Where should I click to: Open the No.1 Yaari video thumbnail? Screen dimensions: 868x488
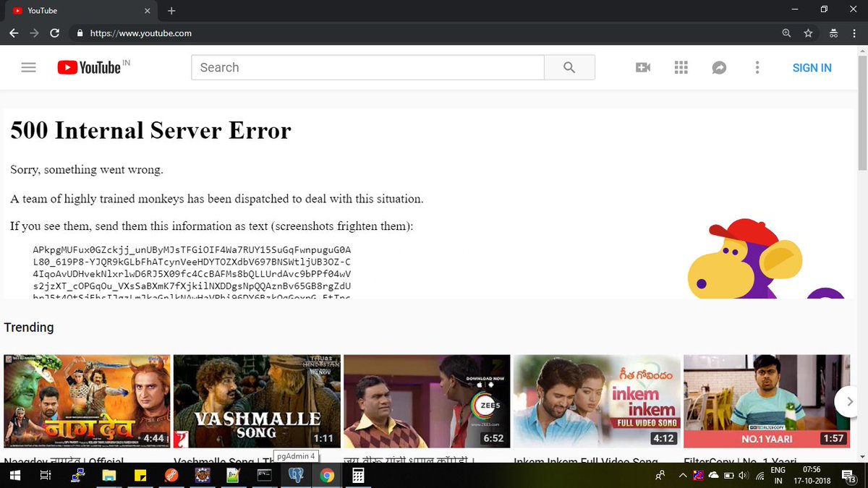[767, 401]
